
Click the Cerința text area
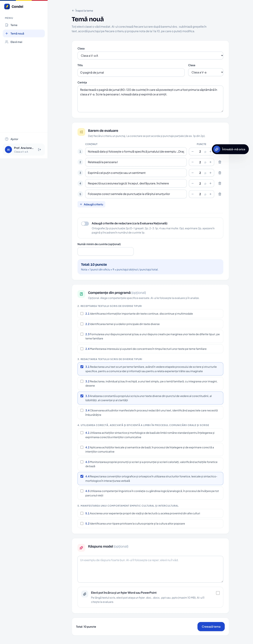pos(150,99)
